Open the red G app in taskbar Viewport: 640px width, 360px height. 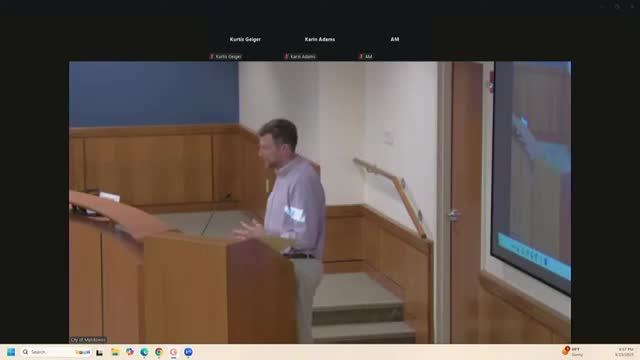point(173,352)
